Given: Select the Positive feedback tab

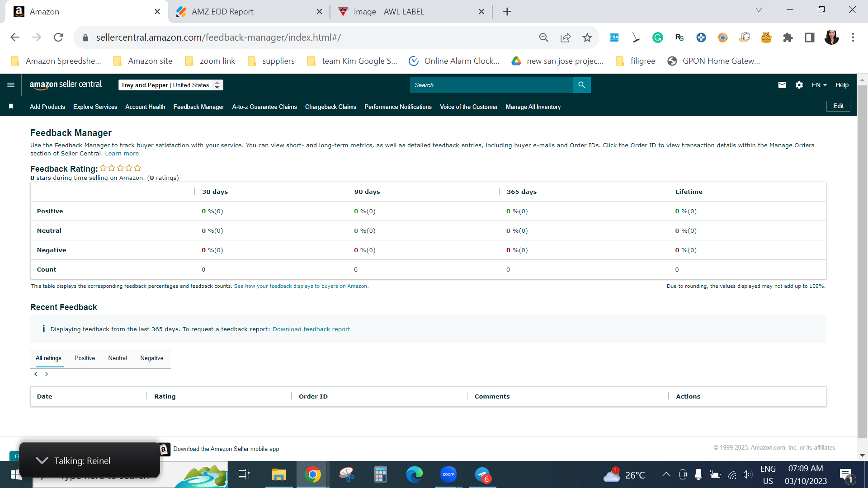Looking at the screenshot, I should pos(85,358).
